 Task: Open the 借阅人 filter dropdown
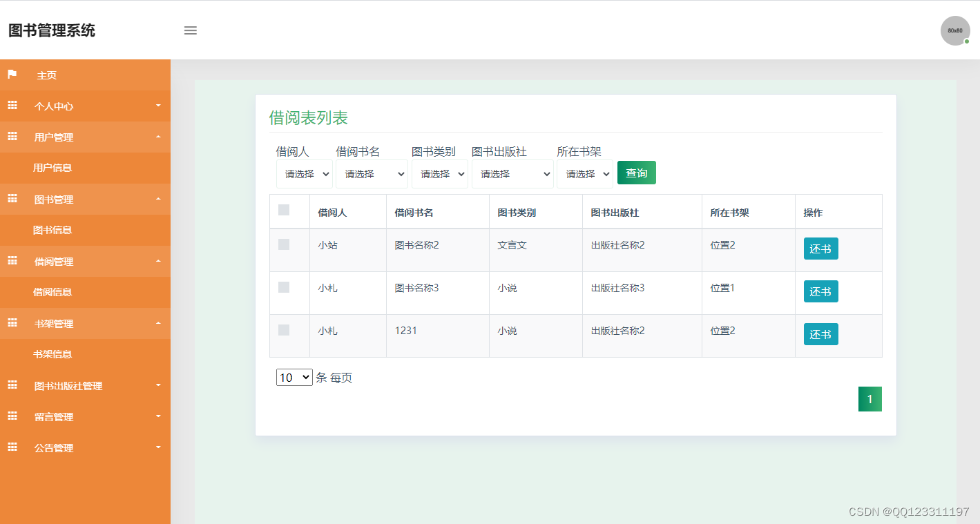(x=305, y=174)
